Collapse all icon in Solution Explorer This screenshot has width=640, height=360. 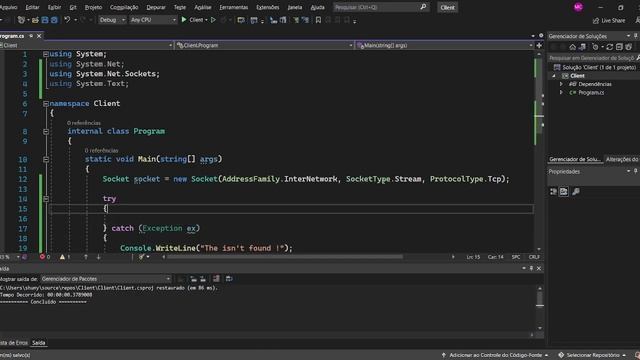(x=619, y=47)
